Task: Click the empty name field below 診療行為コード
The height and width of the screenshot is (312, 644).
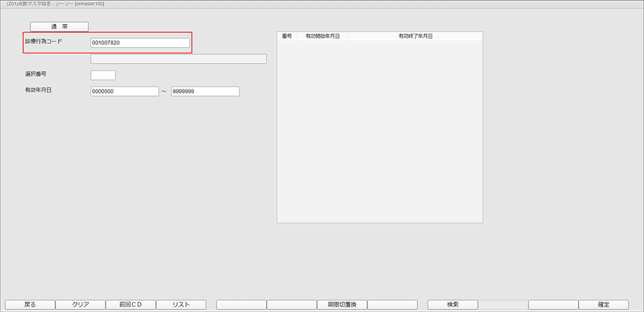Action: pos(178,59)
